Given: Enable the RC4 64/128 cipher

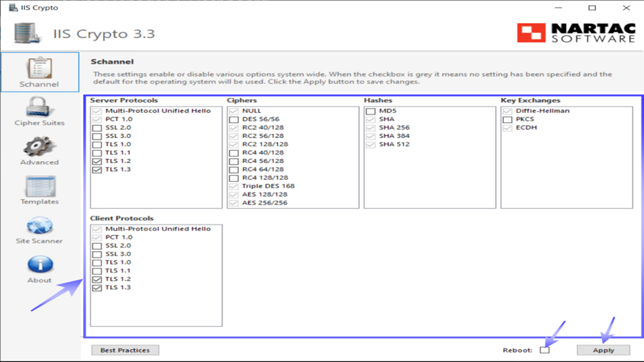Looking at the screenshot, I should coord(234,170).
